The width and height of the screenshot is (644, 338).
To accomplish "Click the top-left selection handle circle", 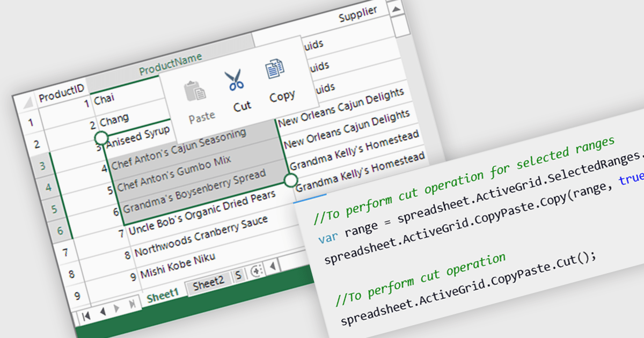I will pyautogui.click(x=101, y=139).
